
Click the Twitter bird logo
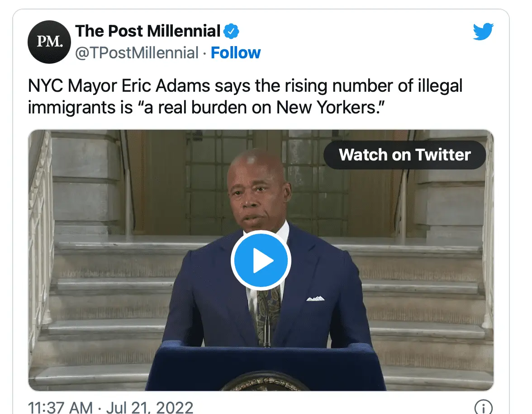(483, 33)
